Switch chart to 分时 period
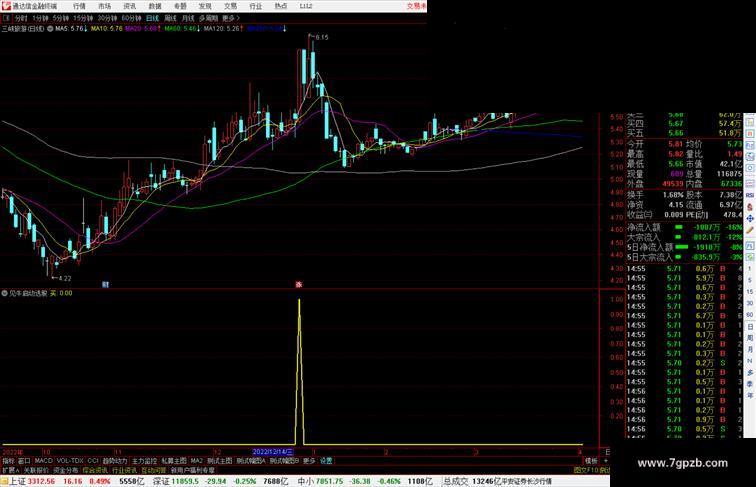The height and width of the screenshot is (487, 756). pyautogui.click(x=21, y=18)
